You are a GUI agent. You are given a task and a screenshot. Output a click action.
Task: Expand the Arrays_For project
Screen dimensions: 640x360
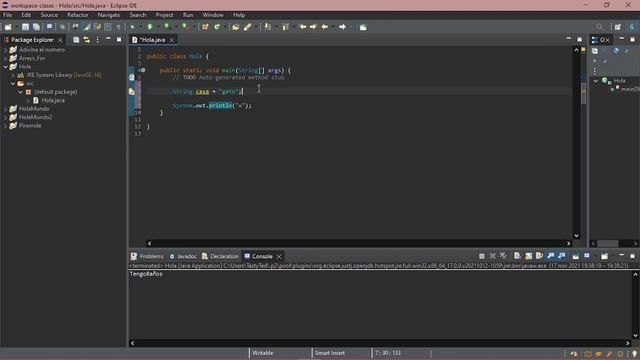[x=5, y=58]
